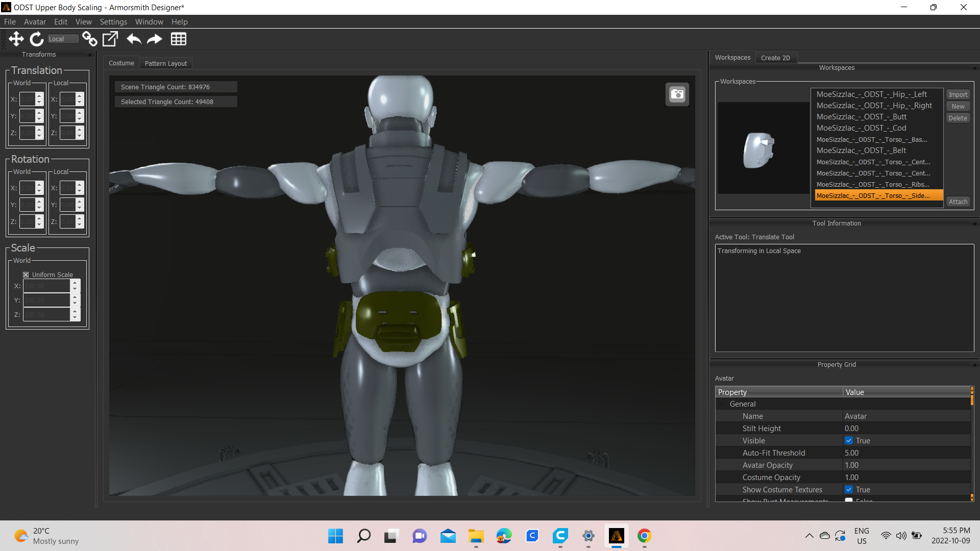The image size is (980, 551).
Task: Increase Translation Local Z with up arrow
Action: [x=80, y=130]
